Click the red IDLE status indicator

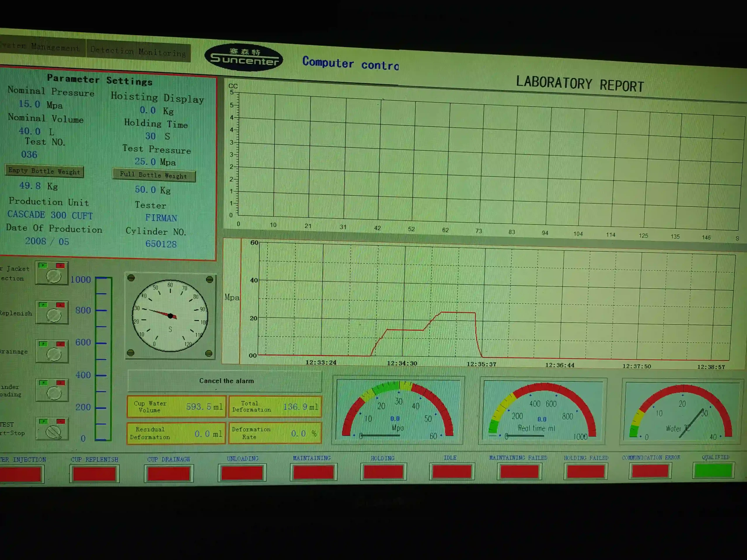coord(451,472)
